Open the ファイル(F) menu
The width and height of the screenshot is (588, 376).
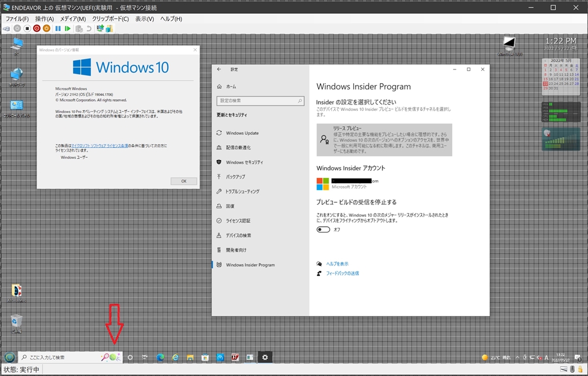pyautogui.click(x=17, y=19)
